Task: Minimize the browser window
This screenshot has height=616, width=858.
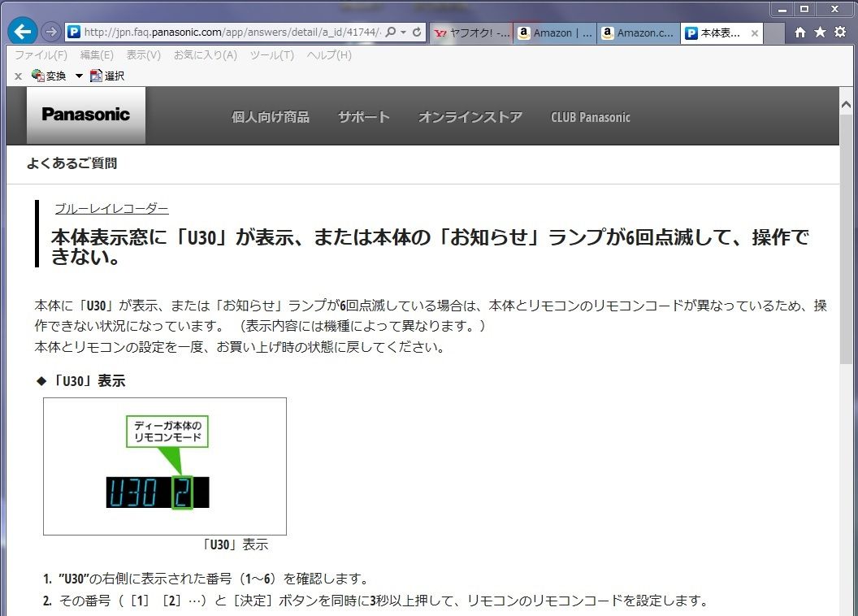Action: (x=782, y=9)
